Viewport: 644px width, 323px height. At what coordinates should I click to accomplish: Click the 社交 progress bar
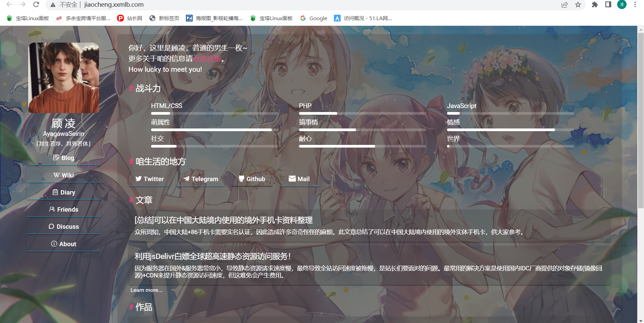[214, 146]
